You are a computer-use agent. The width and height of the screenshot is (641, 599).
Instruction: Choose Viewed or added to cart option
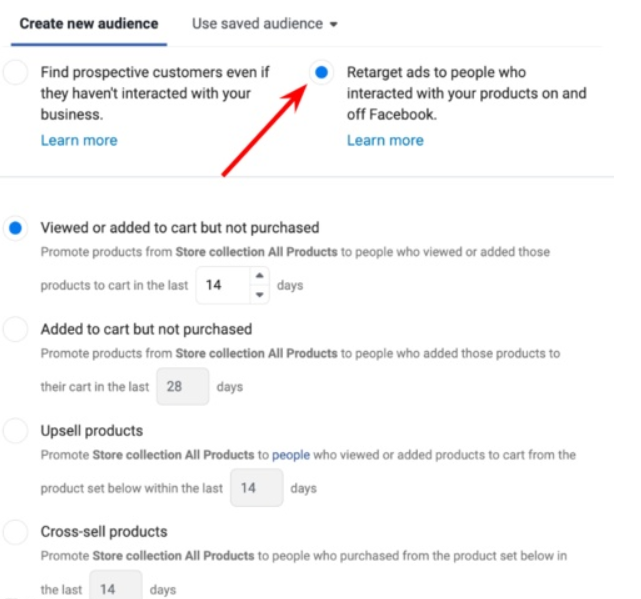coord(15,229)
